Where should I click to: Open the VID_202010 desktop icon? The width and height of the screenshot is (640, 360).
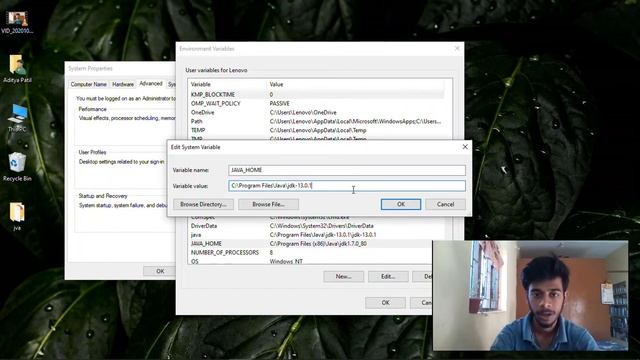click(17, 22)
